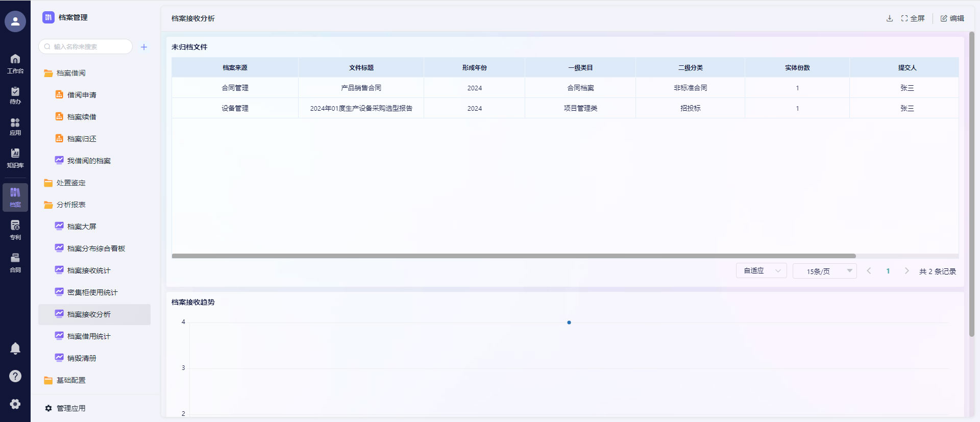Select 档案接收统计 in the tree

89,270
